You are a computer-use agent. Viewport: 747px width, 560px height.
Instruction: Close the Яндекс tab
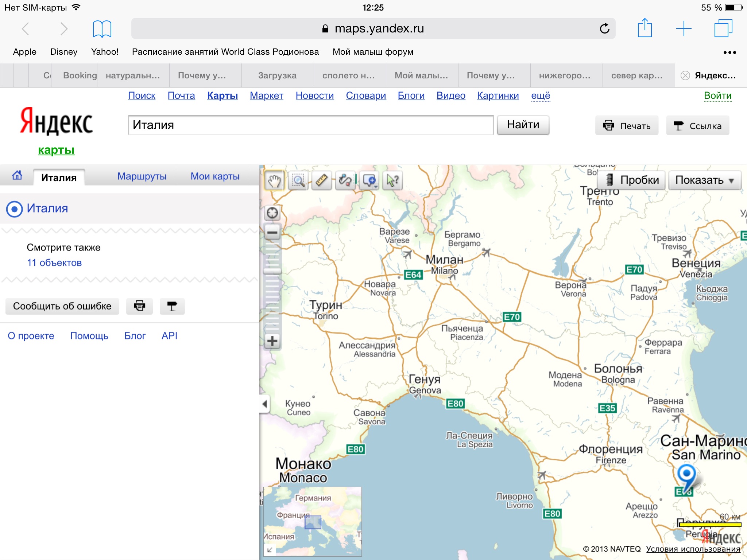click(685, 75)
